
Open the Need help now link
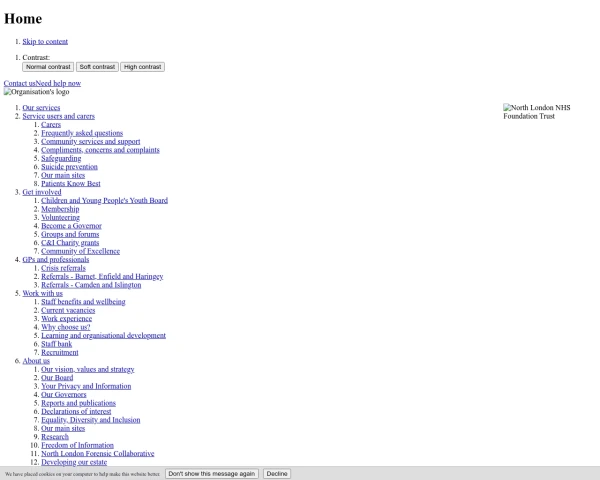(x=58, y=83)
